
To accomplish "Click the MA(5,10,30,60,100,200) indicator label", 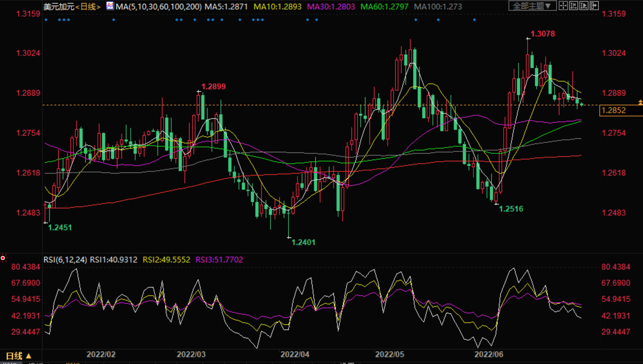I will point(158,7).
